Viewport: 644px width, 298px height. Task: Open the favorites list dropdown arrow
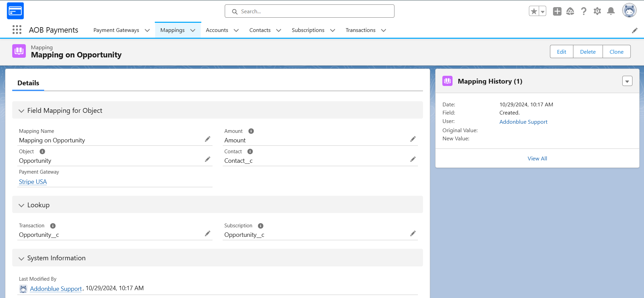click(542, 11)
